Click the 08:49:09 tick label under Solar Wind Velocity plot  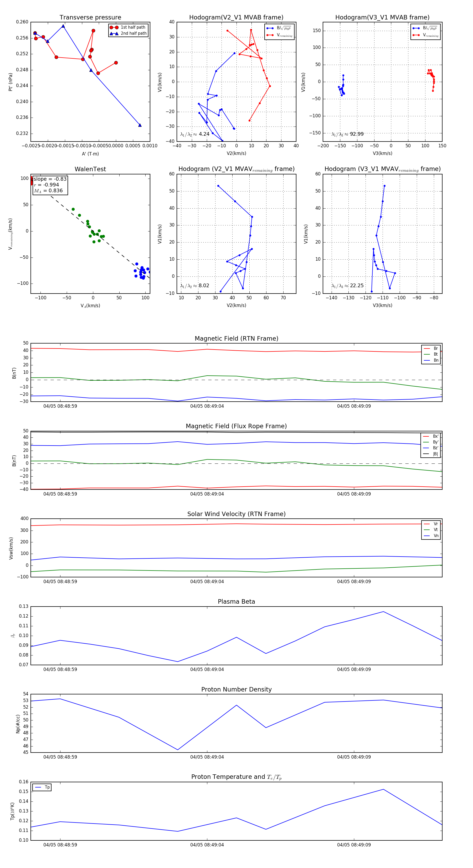pyautogui.click(x=354, y=582)
